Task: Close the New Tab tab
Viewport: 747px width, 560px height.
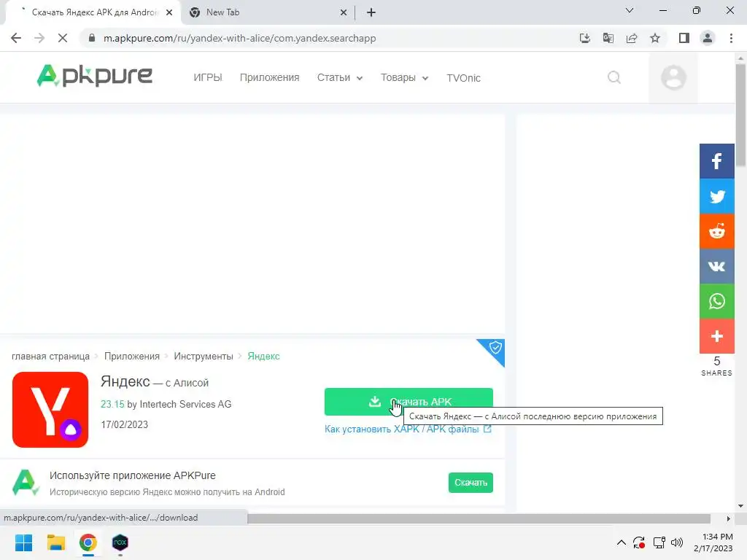Action: pos(344,12)
